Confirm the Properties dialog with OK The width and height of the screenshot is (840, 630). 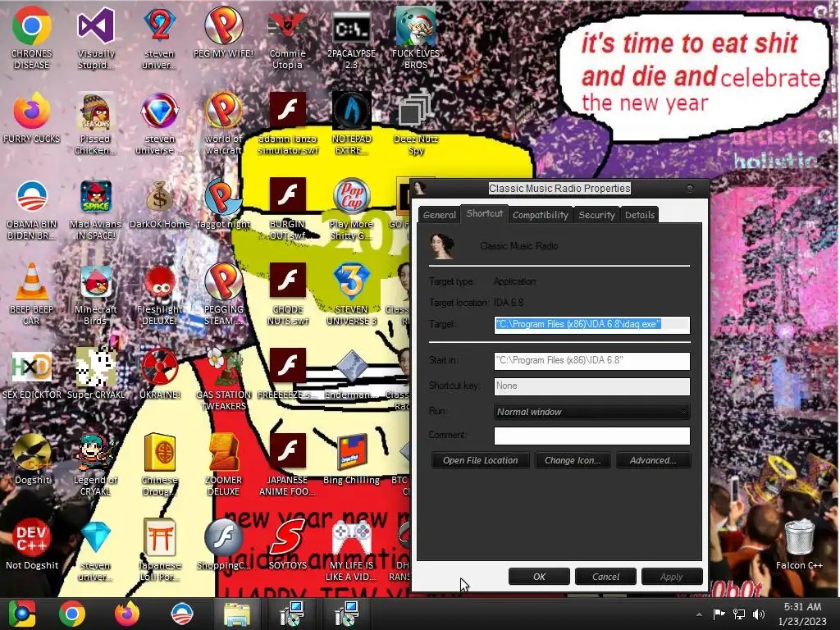[539, 577]
